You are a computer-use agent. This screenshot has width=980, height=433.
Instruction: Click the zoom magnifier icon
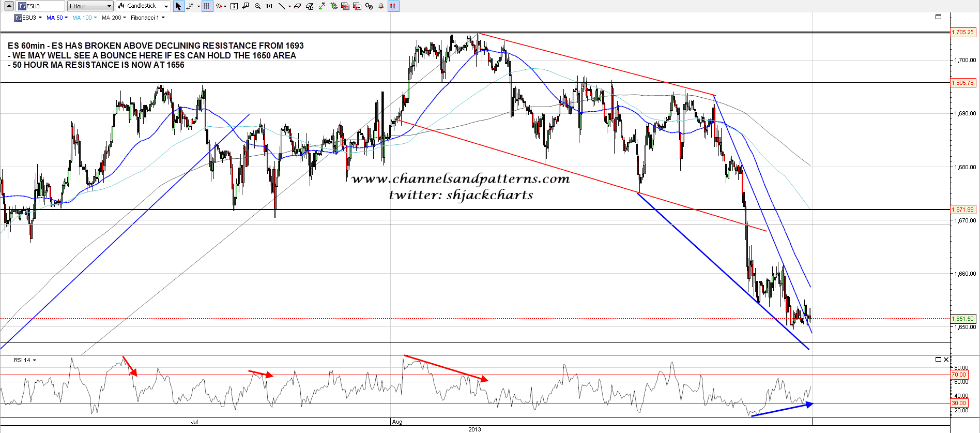[257, 6]
